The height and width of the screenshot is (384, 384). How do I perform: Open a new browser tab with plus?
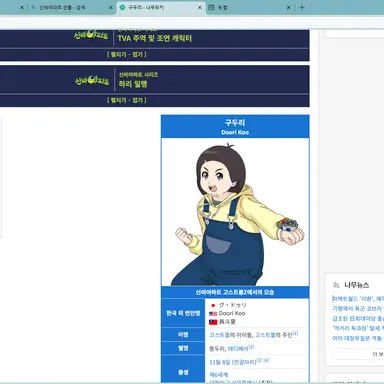click(302, 7)
